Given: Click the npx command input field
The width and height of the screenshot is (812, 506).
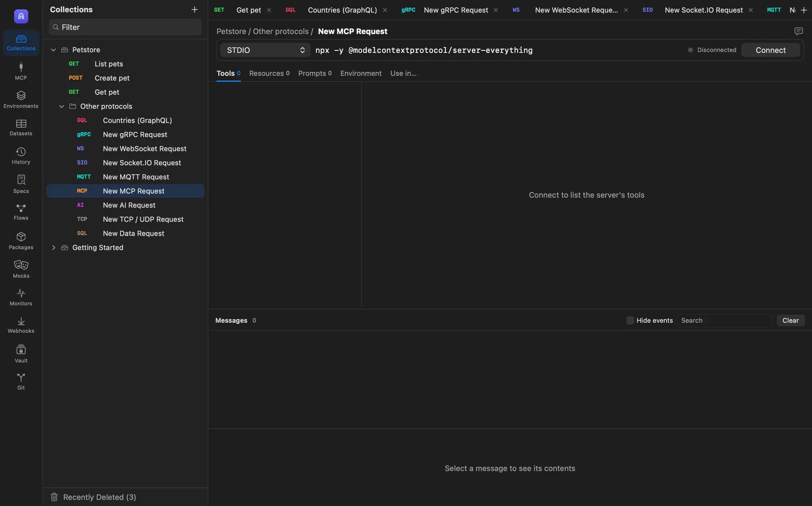Looking at the screenshot, I should coord(498,50).
